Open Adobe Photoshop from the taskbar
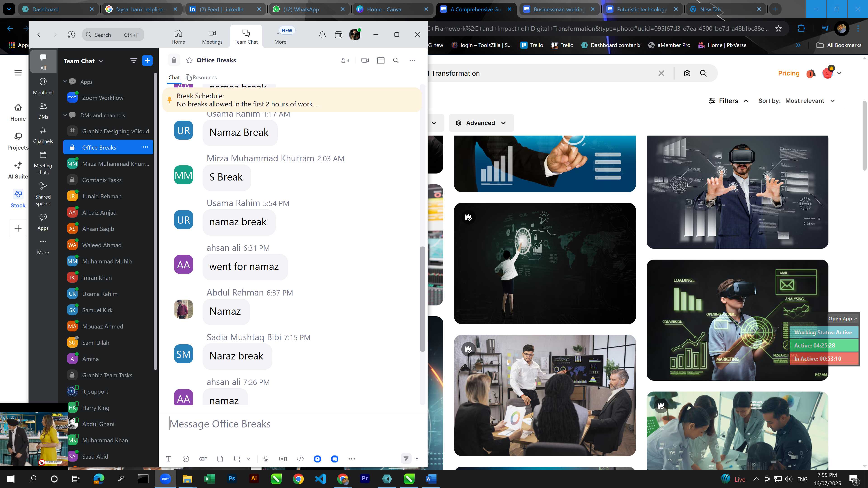 (x=232, y=479)
